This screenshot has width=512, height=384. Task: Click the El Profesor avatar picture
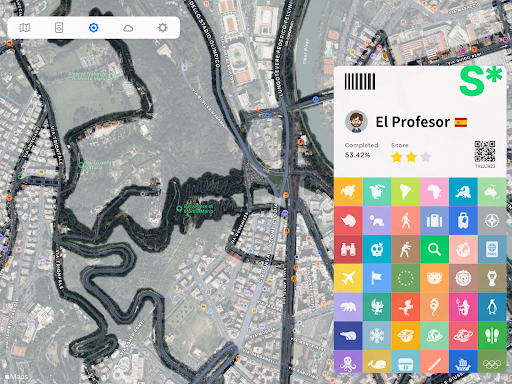coord(356,122)
